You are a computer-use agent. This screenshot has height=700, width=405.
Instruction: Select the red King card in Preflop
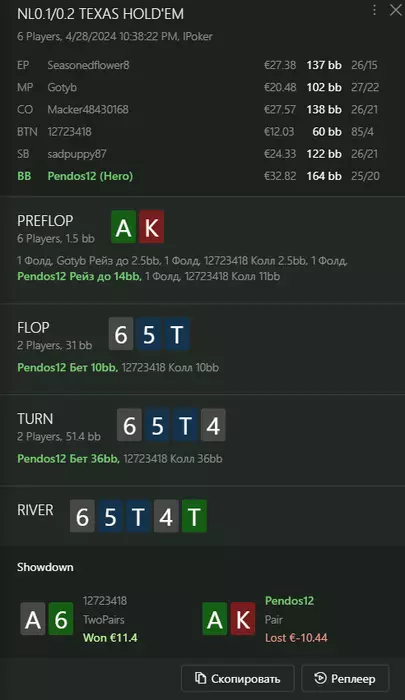pos(151,227)
